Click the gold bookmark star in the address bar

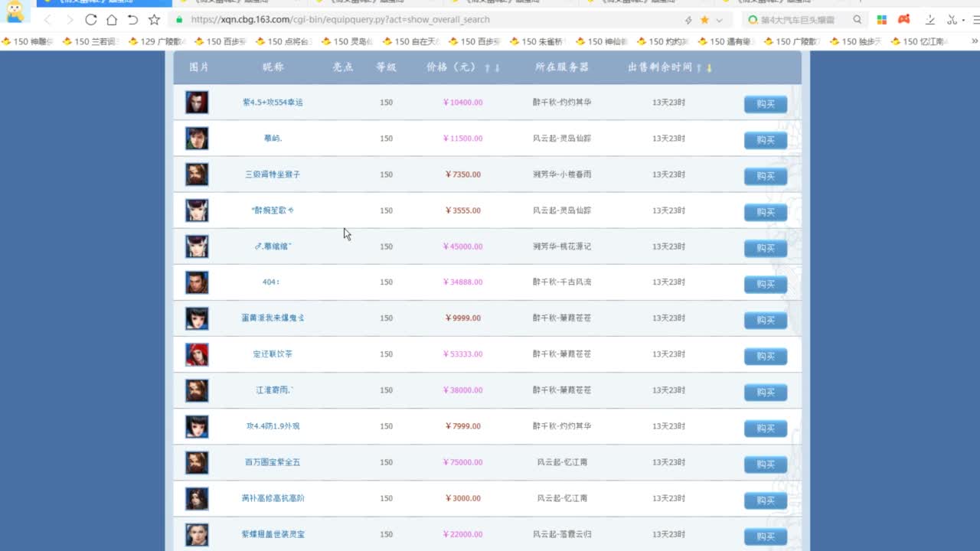pos(704,20)
